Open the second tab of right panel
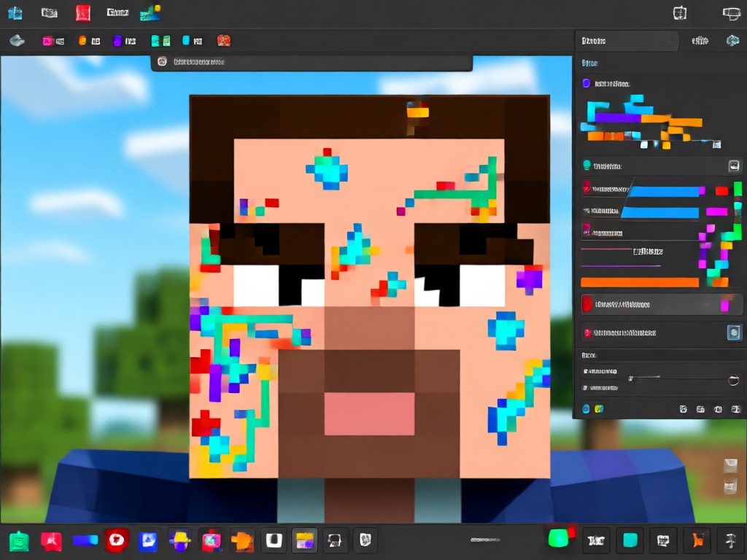747x560 pixels. [700, 41]
